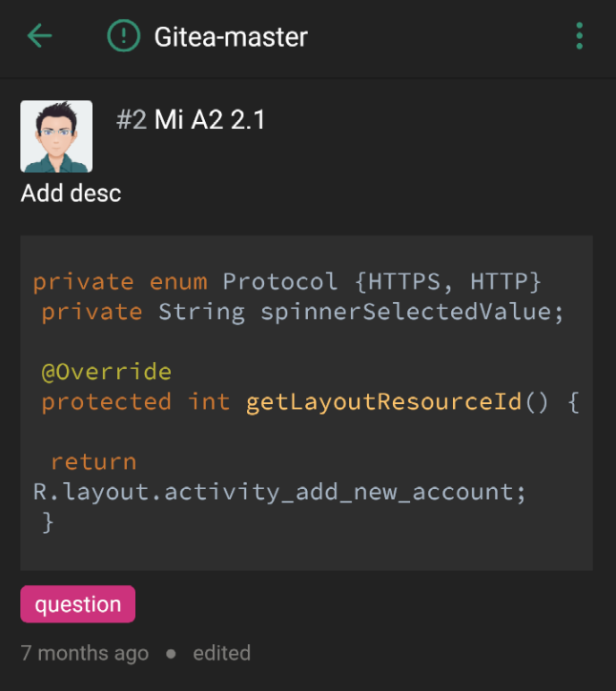Tap the #2 issue number
Viewport: 616px width, 691px height.
pos(131,119)
